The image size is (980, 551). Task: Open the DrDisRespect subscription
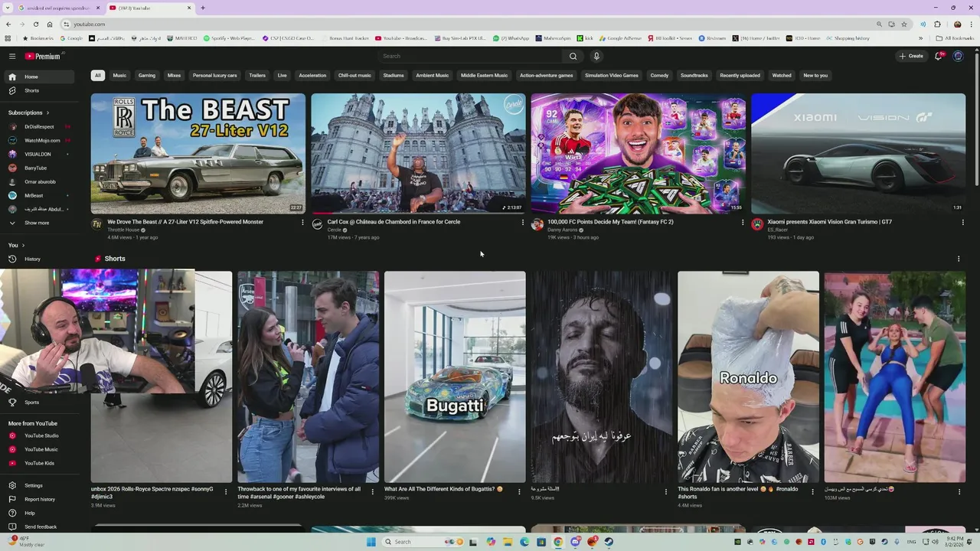click(x=38, y=126)
